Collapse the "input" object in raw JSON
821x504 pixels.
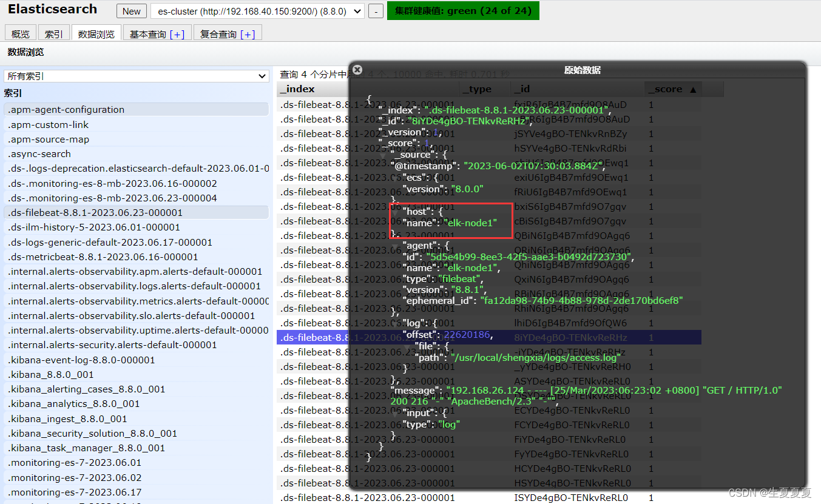click(395, 413)
